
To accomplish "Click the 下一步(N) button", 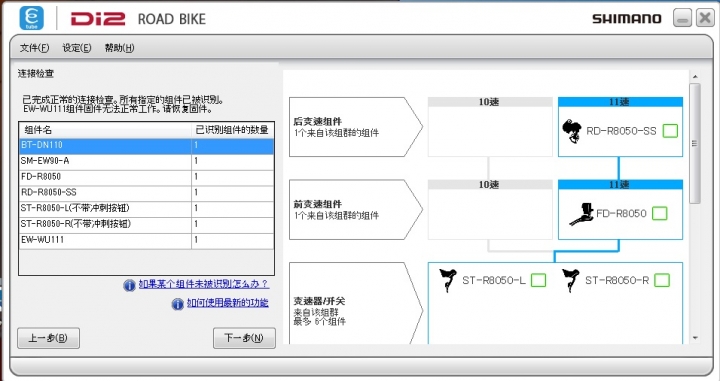I will [244, 338].
